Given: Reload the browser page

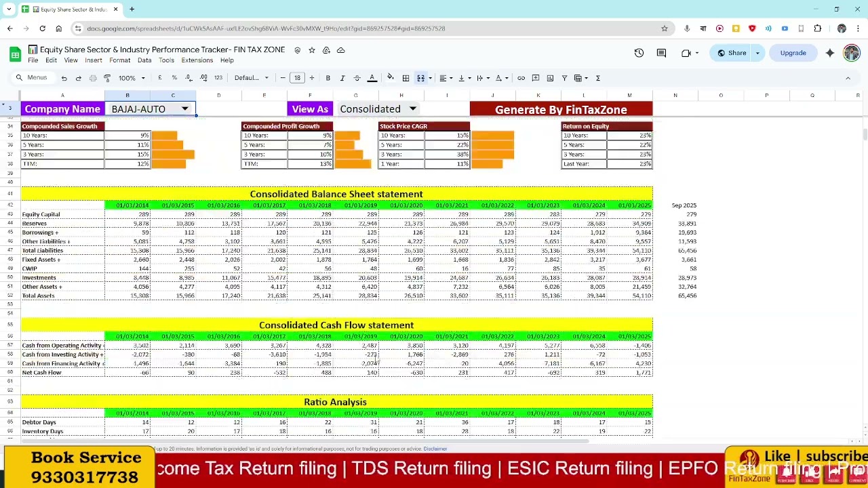Looking at the screenshot, I should (x=42, y=28).
